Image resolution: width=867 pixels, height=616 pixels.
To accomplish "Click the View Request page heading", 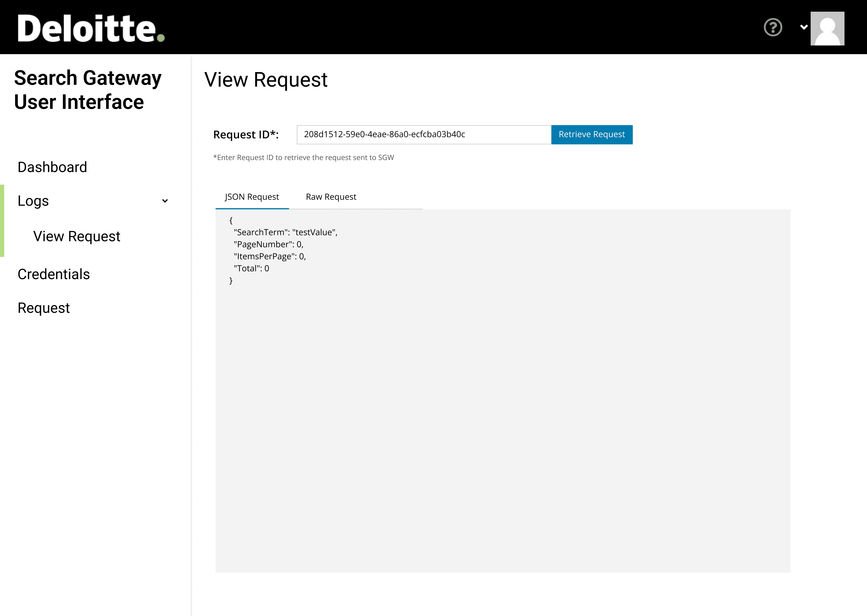I will [x=266, y=80].
